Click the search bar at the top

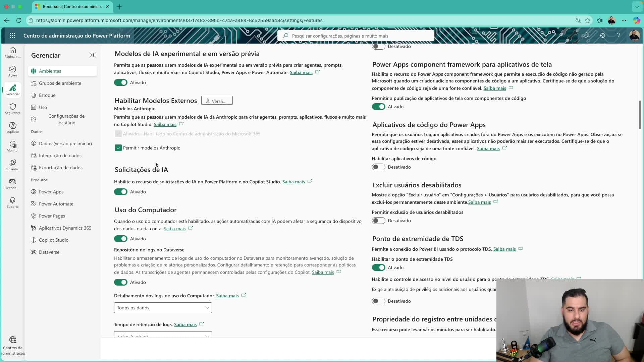[356, 36]
